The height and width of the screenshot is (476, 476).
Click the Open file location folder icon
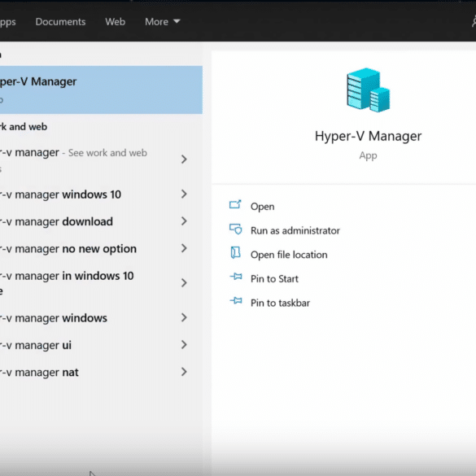(235, 253)
